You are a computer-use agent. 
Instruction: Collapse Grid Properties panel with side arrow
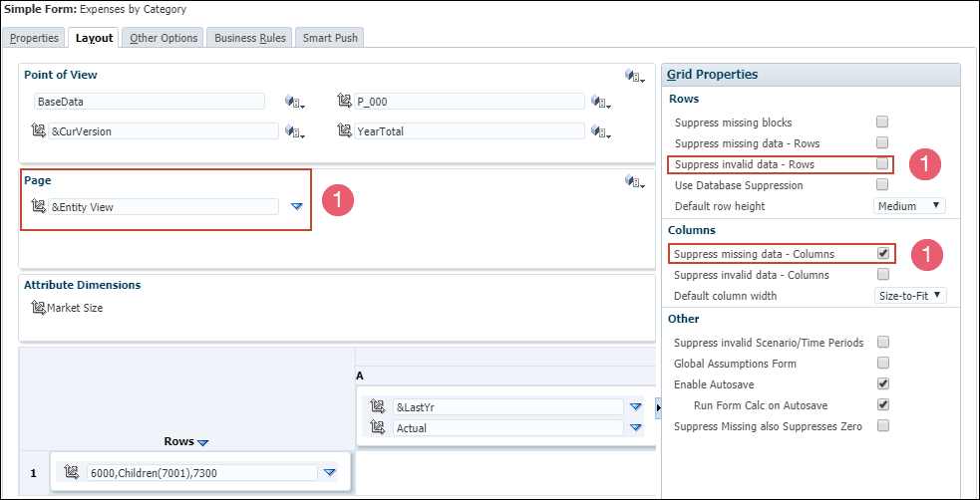(658, 408)
